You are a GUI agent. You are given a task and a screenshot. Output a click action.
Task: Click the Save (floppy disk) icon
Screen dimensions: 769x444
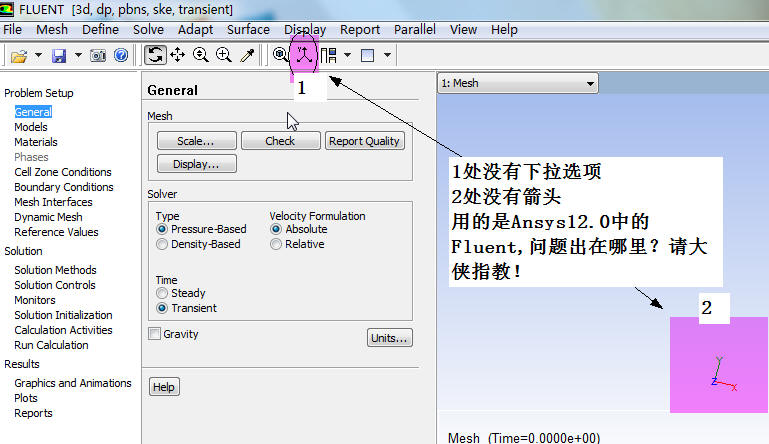tap(59, 55)
